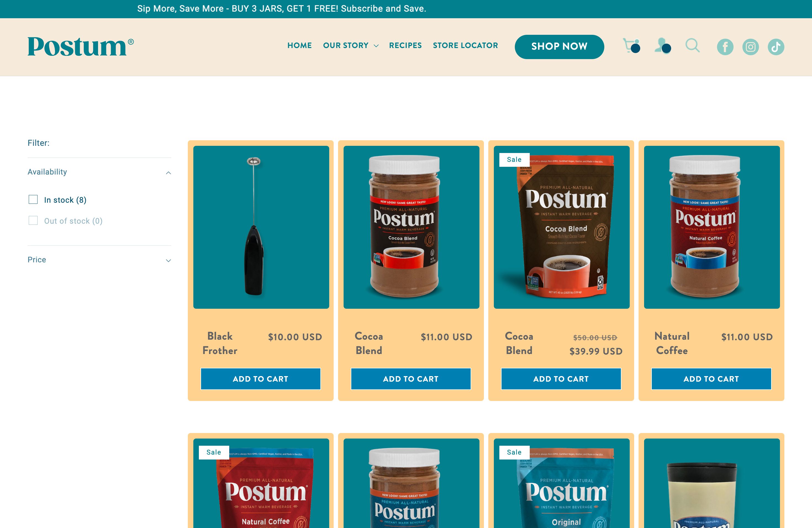
Task: Open the Cocoa Blend pouch sale image
Action: point(561,227)
